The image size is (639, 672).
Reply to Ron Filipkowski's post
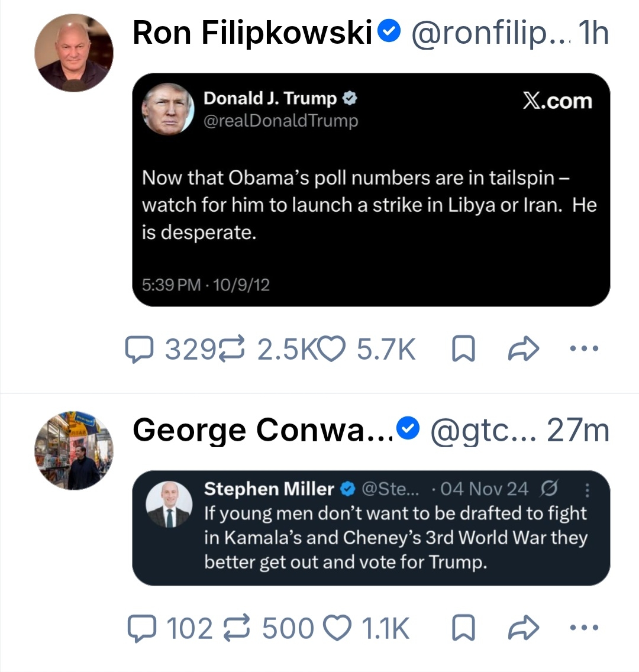click(140, 349)
